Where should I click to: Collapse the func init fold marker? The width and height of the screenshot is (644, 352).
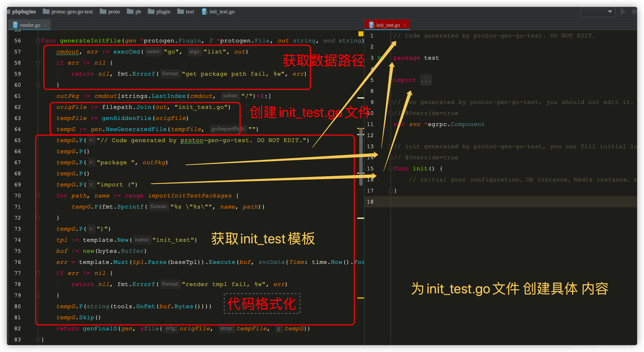(391, 169)
